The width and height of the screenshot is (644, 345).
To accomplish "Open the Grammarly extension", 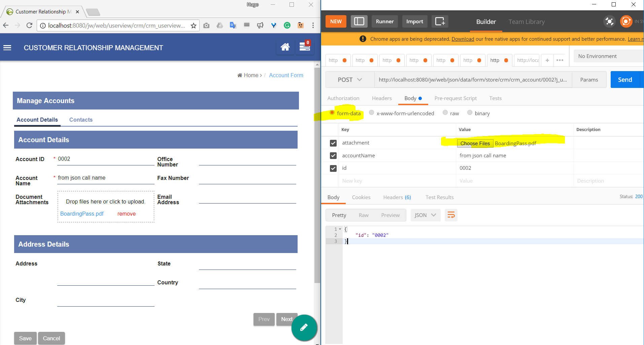I will click(x=287, y=25).
